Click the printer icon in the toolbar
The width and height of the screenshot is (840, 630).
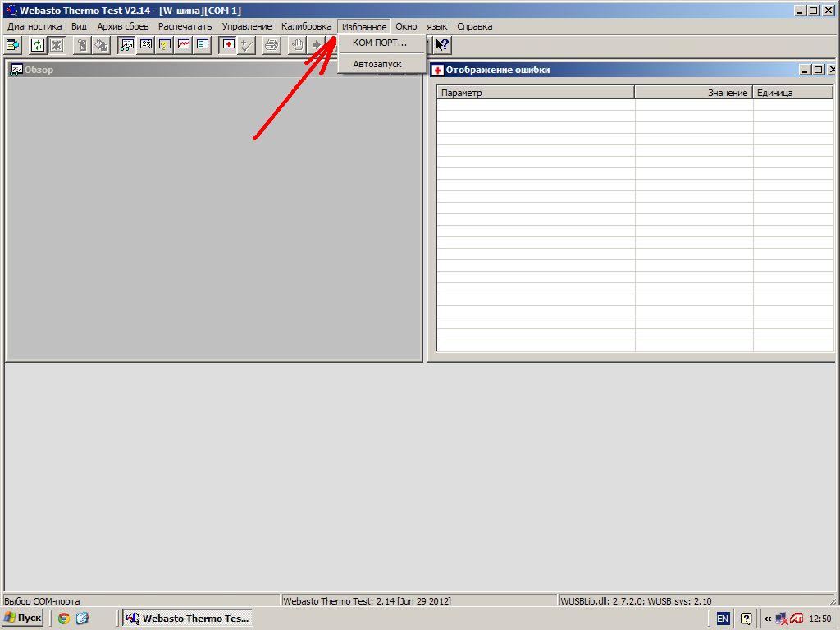coord(272,45)
